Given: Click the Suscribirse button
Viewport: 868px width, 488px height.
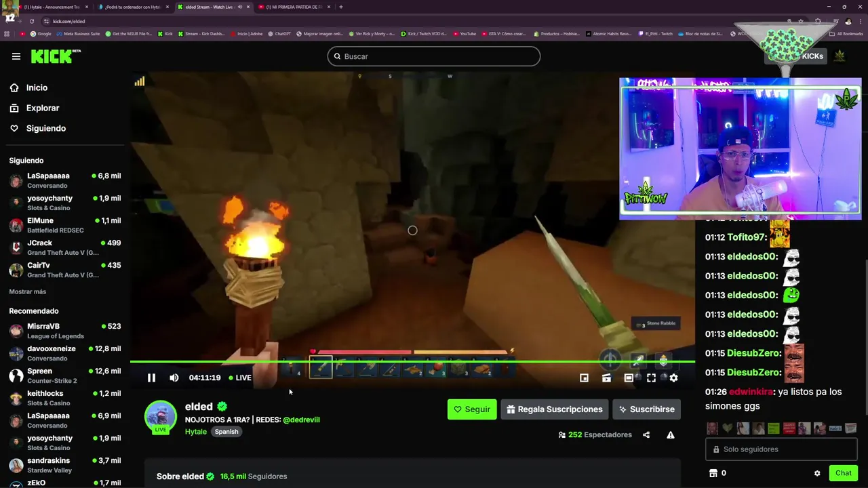Looking at the screenshot, I should [x=646, y=409].
